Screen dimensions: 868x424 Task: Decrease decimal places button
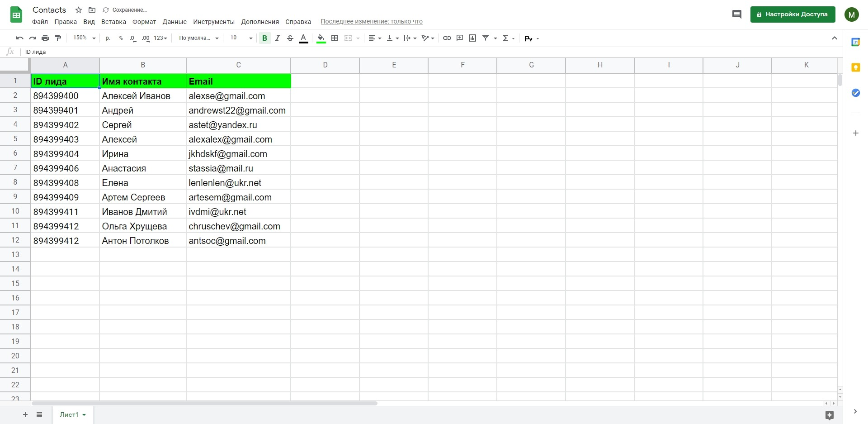tap(132, 38)
